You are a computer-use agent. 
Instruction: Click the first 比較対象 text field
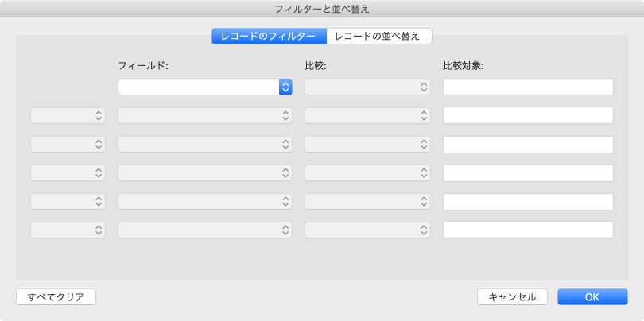(528, 87)
